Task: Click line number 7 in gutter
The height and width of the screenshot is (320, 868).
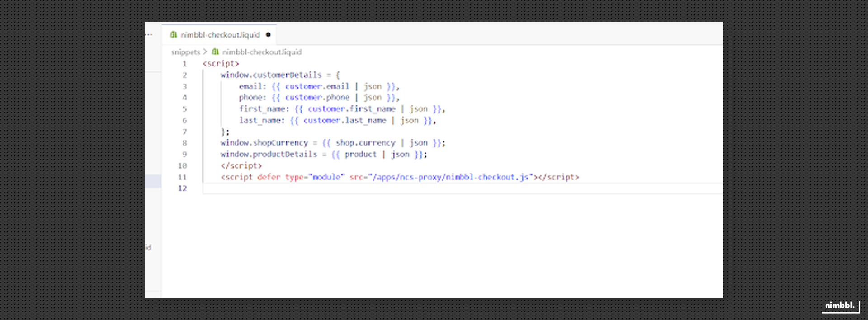Action: tap(184, 132)
